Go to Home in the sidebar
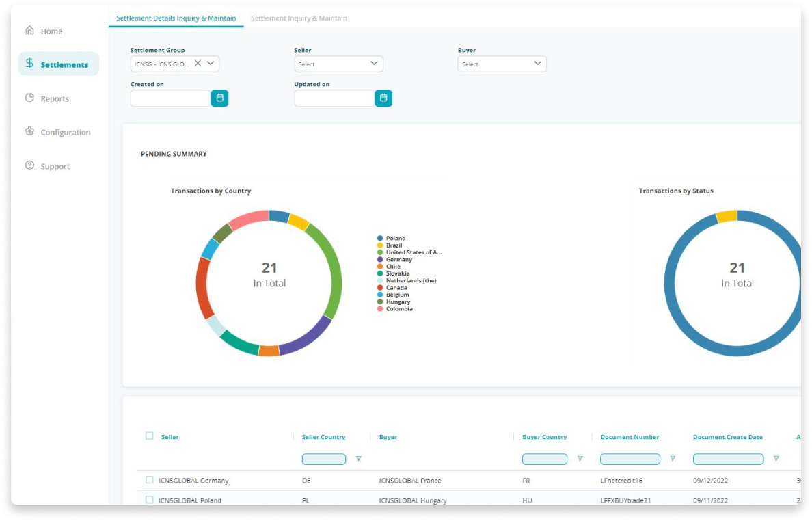Image resolution: width=812 pixels, height=521 pixels. coord(51,31)
